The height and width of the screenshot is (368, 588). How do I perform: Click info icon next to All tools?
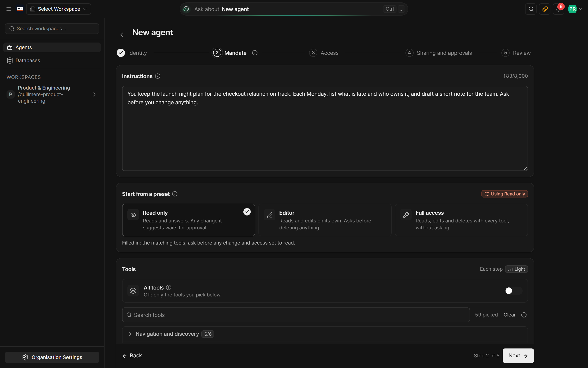[169, 287]
